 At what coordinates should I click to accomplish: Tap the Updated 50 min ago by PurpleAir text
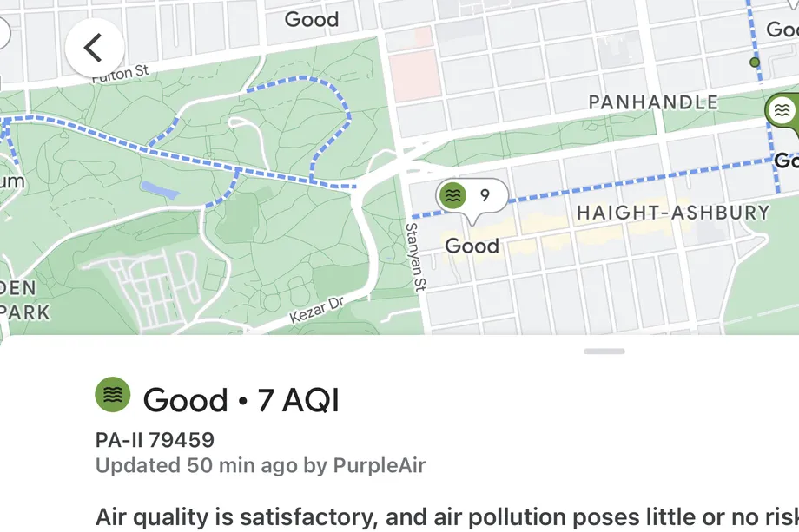261,466
